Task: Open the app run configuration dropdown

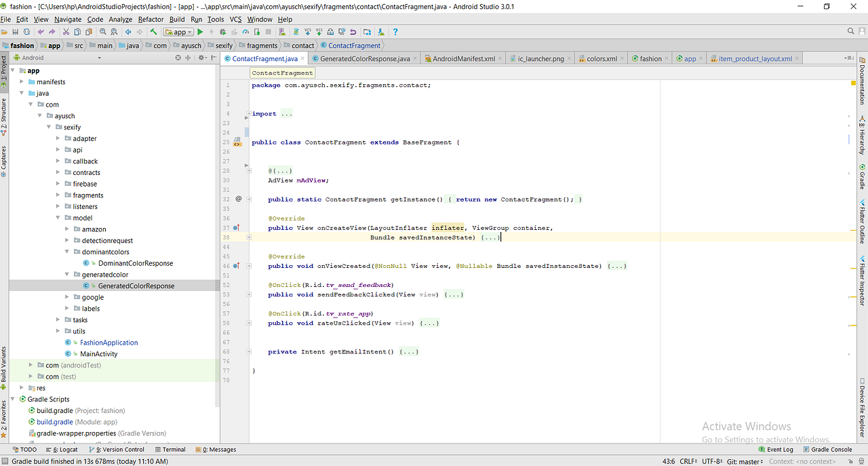Action: [178, 31]
